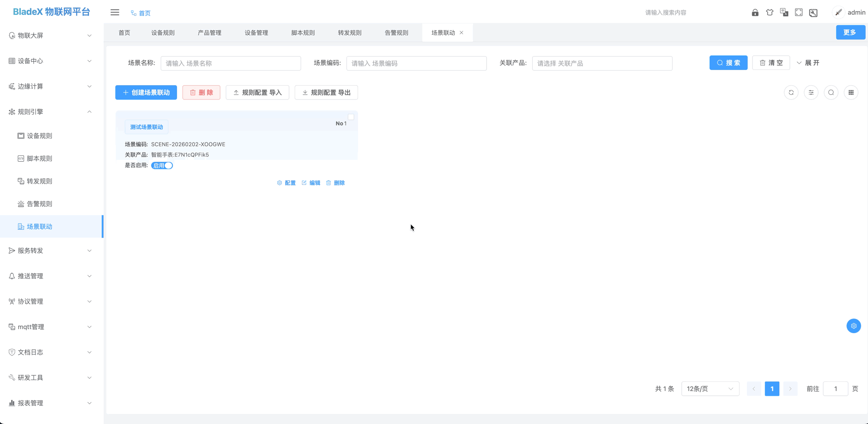Screen dimensions: 868x424
Task: Open the theme/clothes icon in top bar
Action: 769,12
